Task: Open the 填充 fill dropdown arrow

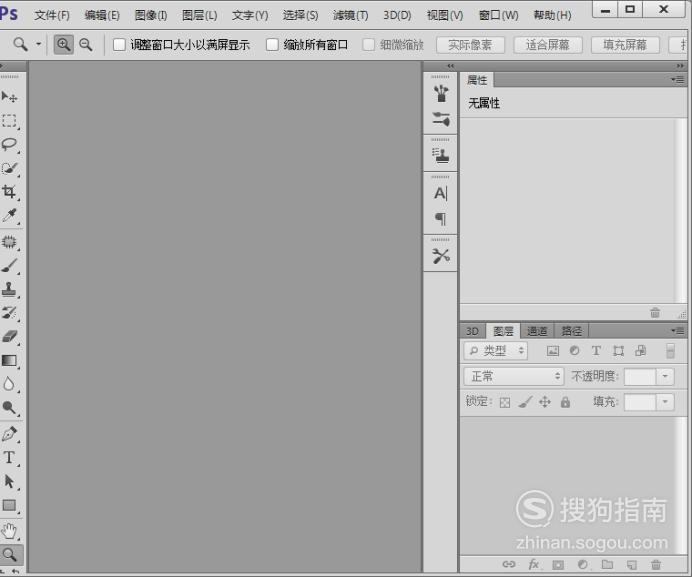Action: (665, 402)
